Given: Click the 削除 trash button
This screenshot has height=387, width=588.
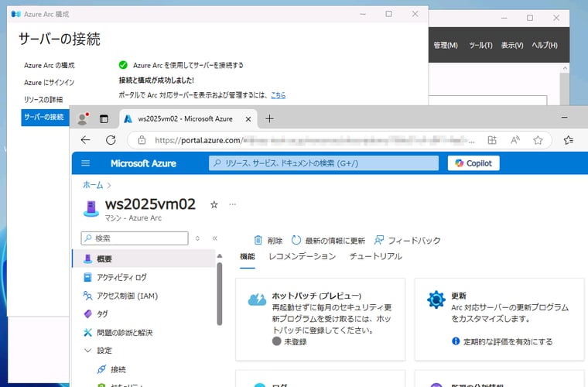Looking at the screenshot, I should (x=268, y=241).
